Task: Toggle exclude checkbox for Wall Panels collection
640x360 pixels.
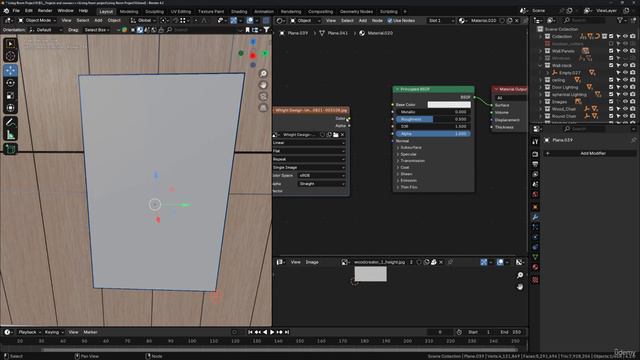Action: click(611, 51)
